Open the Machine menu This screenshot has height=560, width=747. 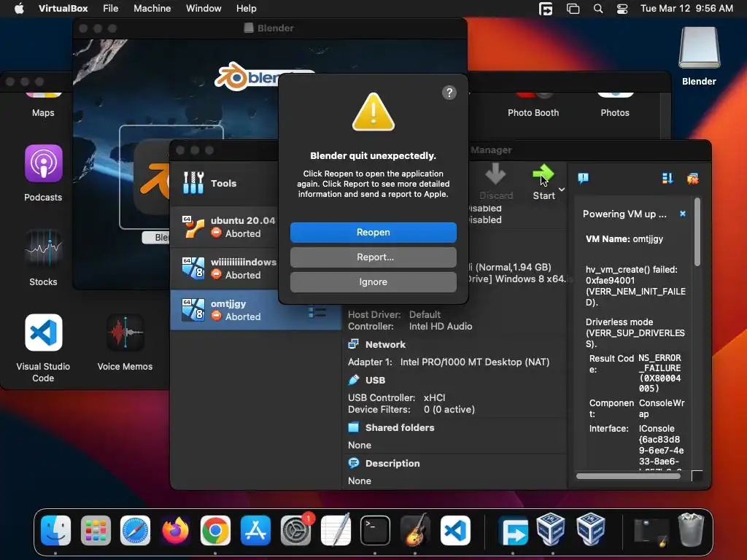pyautogui.click(x=152, y=8)
